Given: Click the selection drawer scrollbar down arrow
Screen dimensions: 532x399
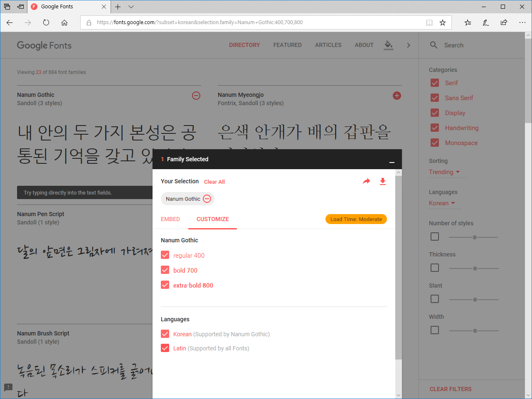Looking at the screenshot, I should coord(399,395).
